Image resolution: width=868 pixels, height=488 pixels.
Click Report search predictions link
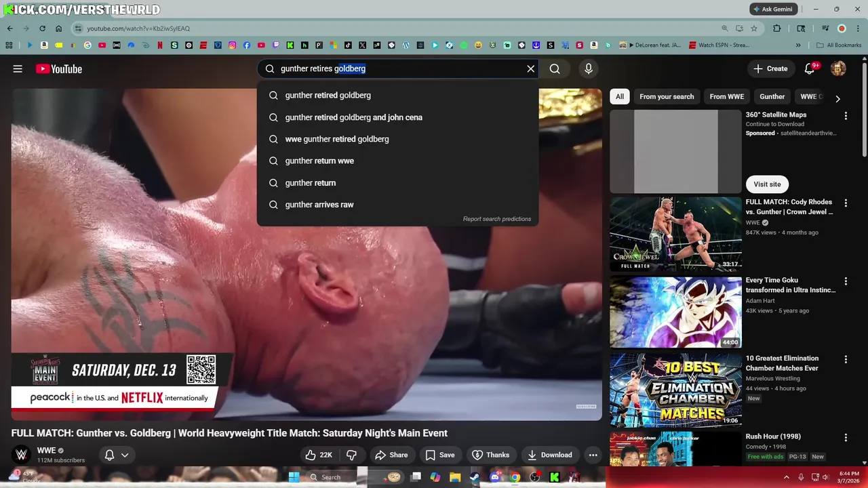497,219
